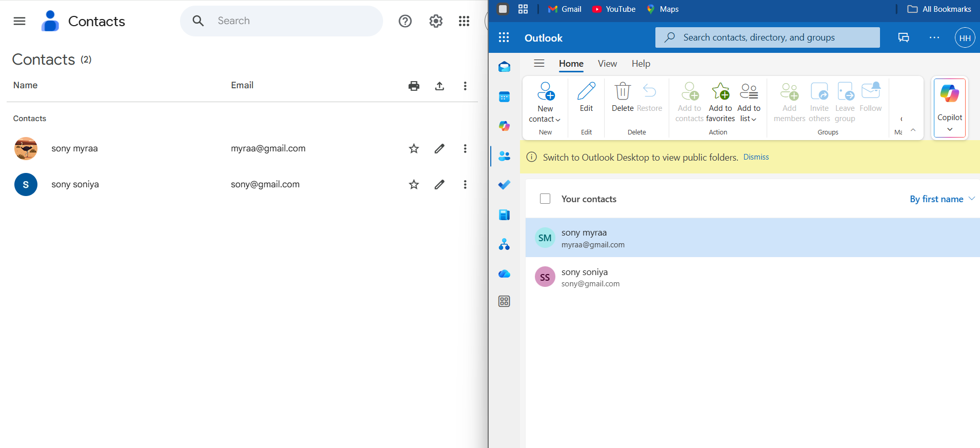
Task: Click Delete in the Outlook ribbon
Action: [623, 98]
